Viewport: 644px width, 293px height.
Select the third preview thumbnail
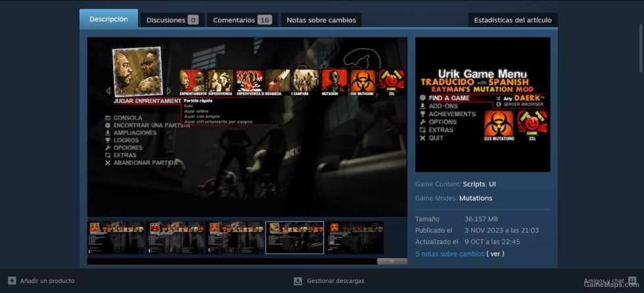(235, 238)
